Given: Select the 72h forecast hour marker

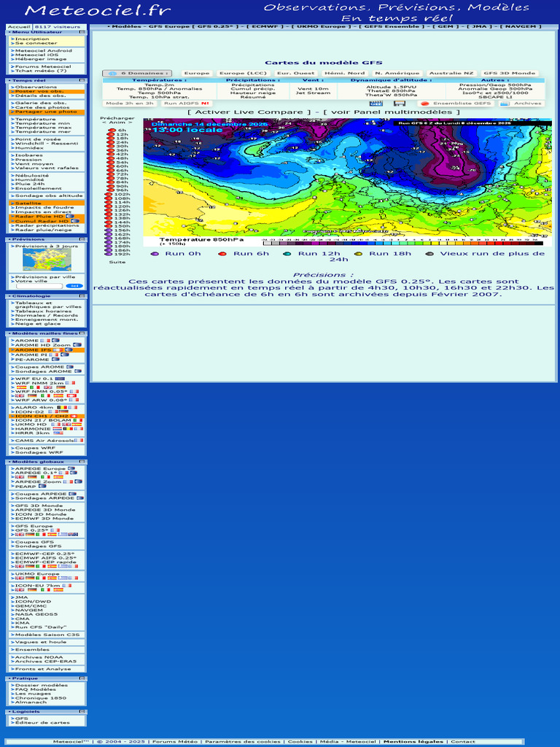Looking at the screenshot, I should pos(112,174).
